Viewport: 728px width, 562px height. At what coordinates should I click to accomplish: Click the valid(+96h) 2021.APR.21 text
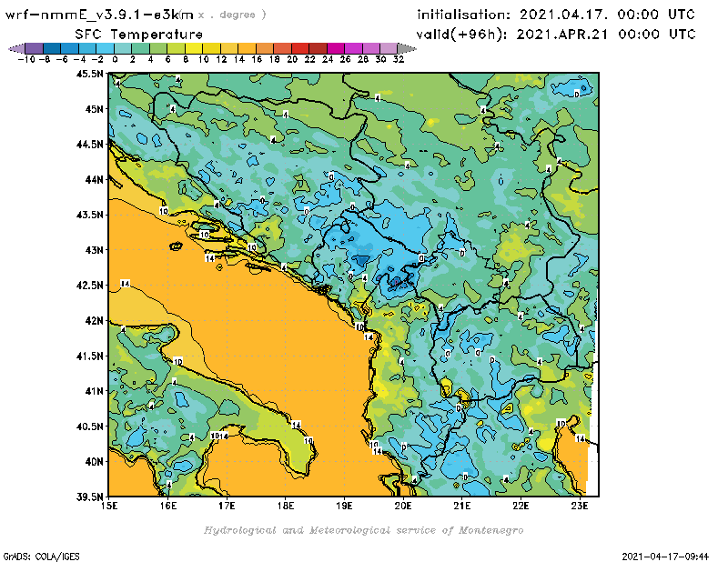point(556,35)
